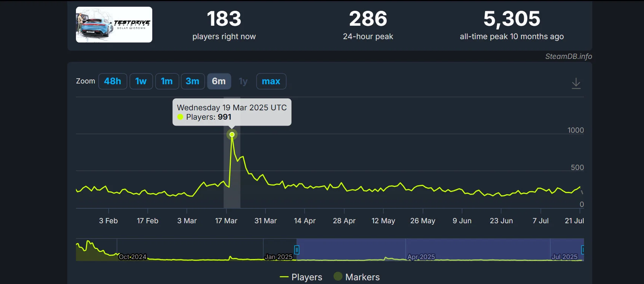Open the SteamDB.info credit link
644x284 pixels.
click(568, 56)
